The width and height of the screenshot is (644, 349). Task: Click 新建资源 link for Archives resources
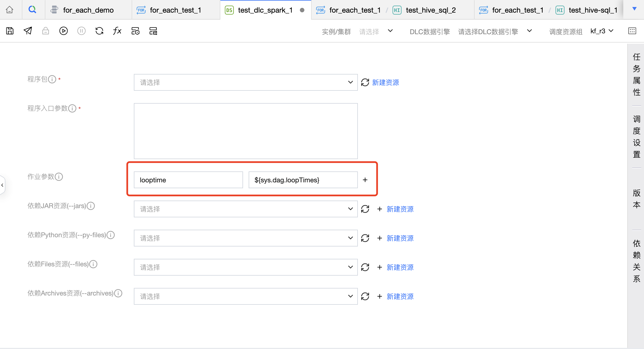pos(400,296)
